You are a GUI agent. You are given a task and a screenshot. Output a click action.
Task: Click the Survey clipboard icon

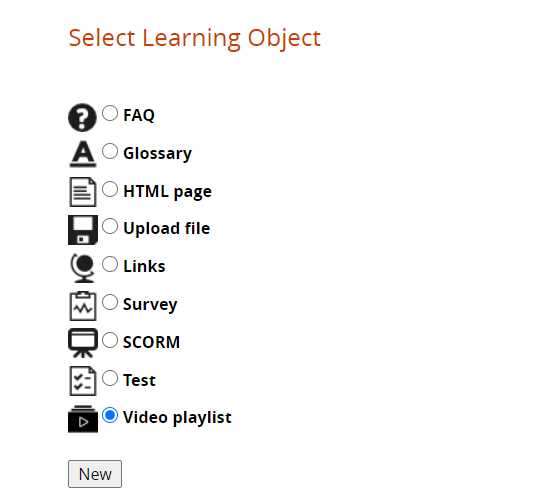coord(83,306)
